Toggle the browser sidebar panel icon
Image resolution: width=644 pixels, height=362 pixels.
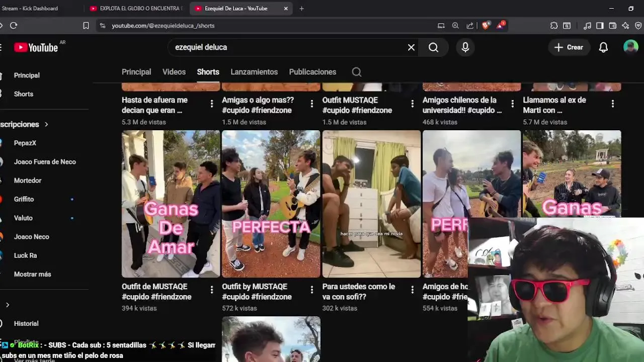point(600,26)
